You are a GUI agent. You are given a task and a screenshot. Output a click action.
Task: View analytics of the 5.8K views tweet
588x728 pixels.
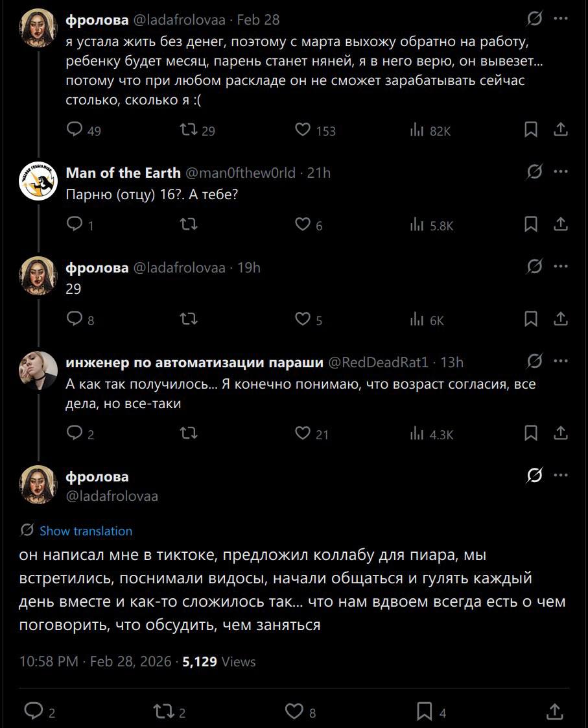coord(417,225)
